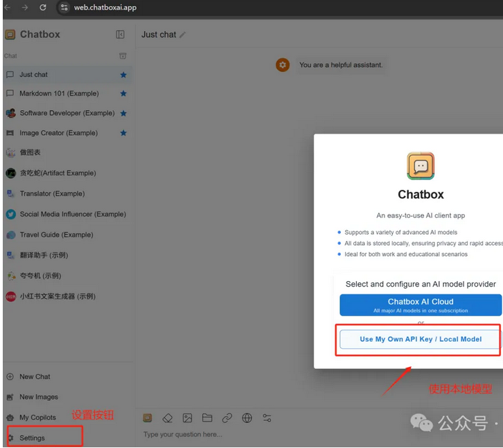
Task: Click the site info icon in address bar
Action: click(x=64, y=7)
